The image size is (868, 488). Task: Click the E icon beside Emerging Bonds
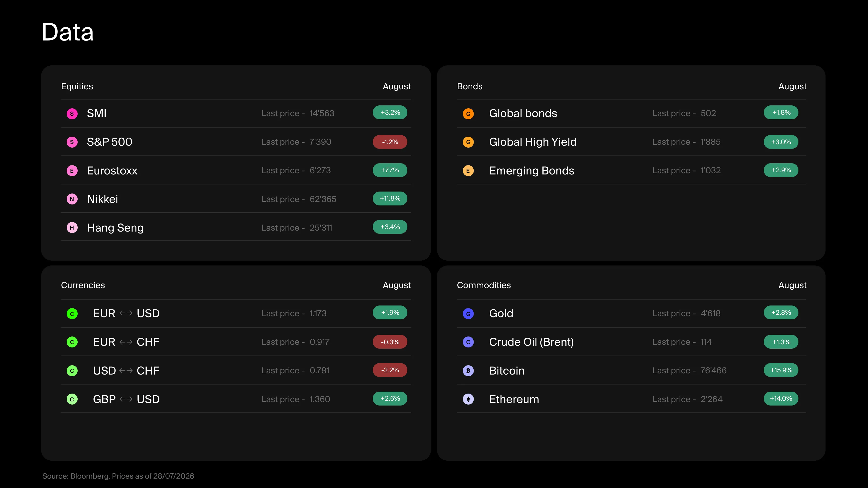468,170
